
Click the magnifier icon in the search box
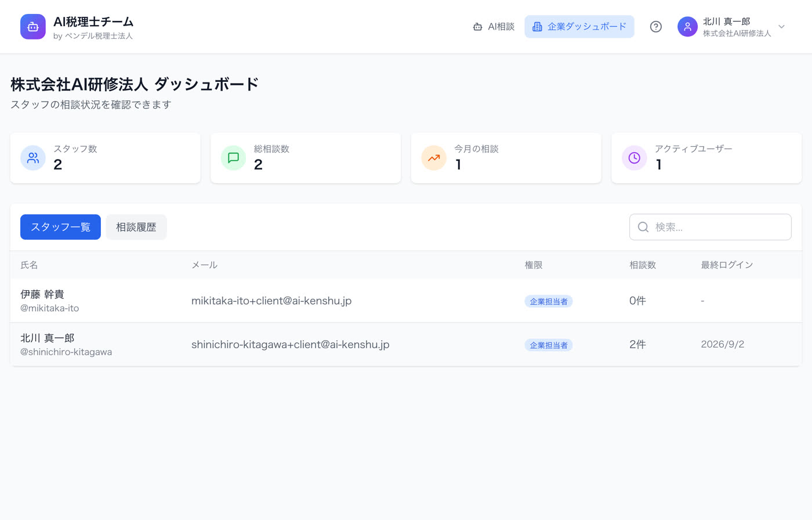click(x=643, y=227)
